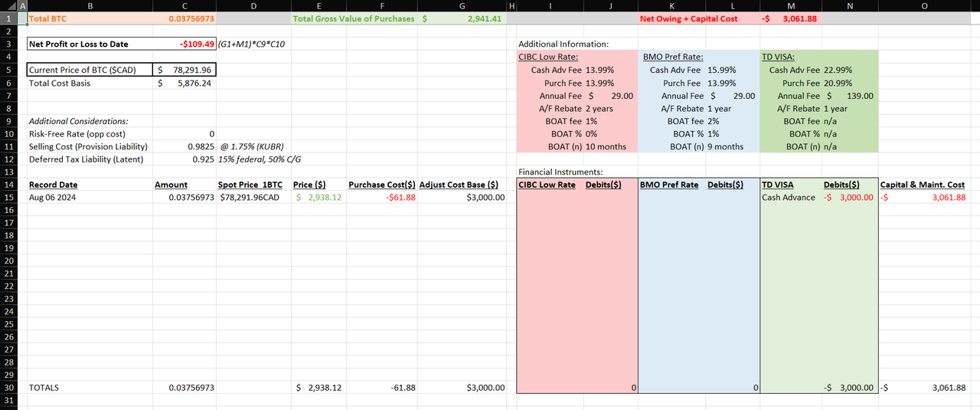Image resolution: width=980 pixels, height=410 pixels.
Task: Click the Additional Information: heading
Action: click(x=563, y=44)
